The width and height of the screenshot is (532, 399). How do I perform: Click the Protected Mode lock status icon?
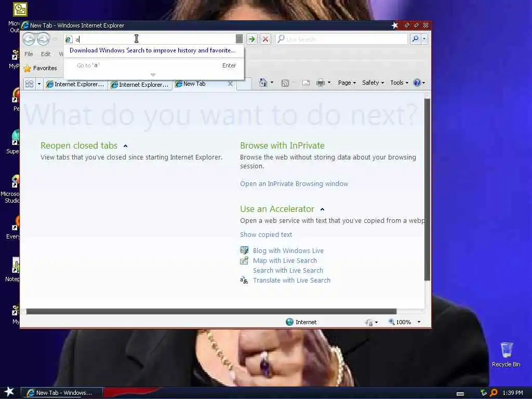pyautogui.click(x=369, y=322)
